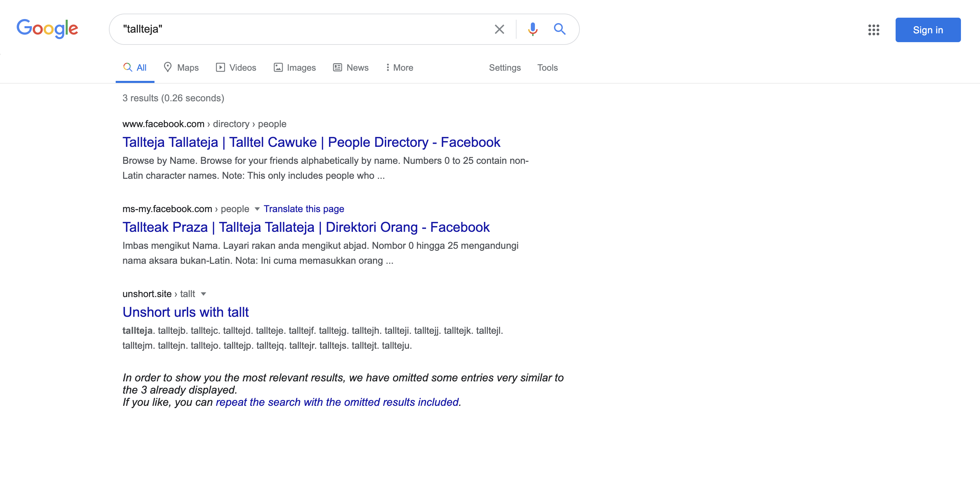Click the Google logo
This screenshot has height=501, width=980.
pos(47,29)
